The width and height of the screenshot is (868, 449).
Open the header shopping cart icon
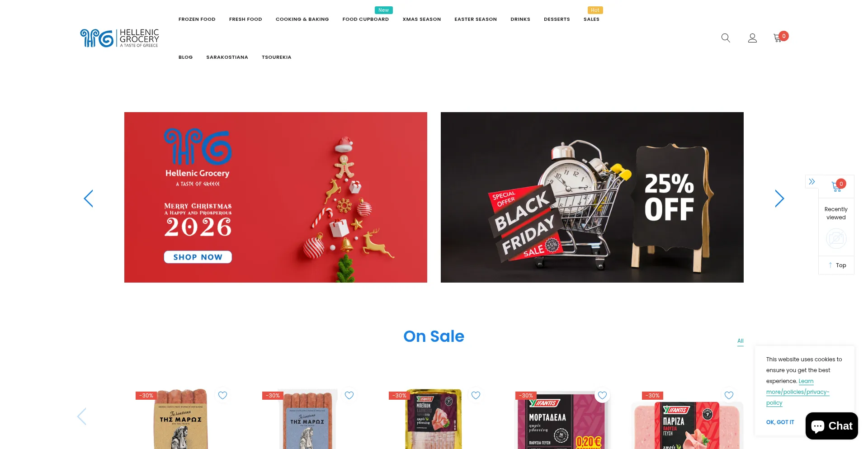778,38
